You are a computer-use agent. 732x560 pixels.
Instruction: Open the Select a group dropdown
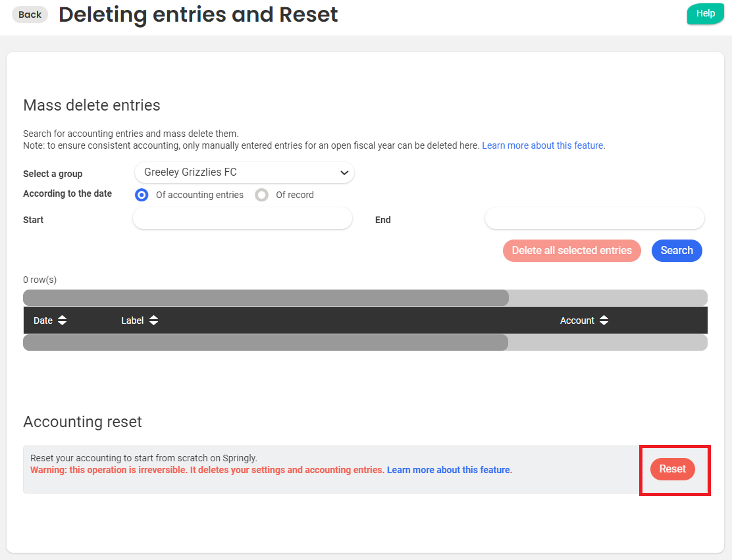click(244, 172)
